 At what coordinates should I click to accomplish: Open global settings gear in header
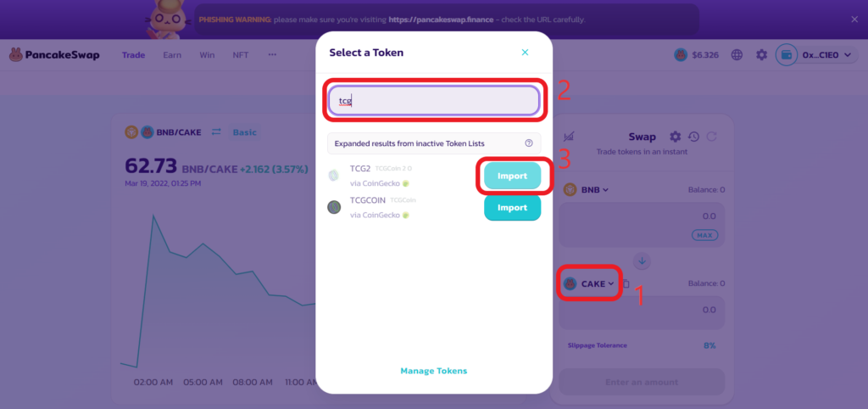[762, 55]
